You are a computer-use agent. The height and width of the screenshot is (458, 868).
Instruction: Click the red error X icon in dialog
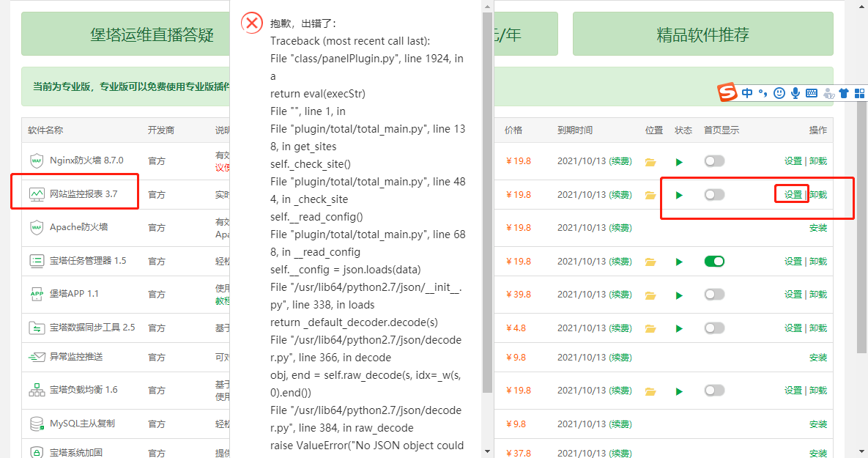[x=252, y=23]
